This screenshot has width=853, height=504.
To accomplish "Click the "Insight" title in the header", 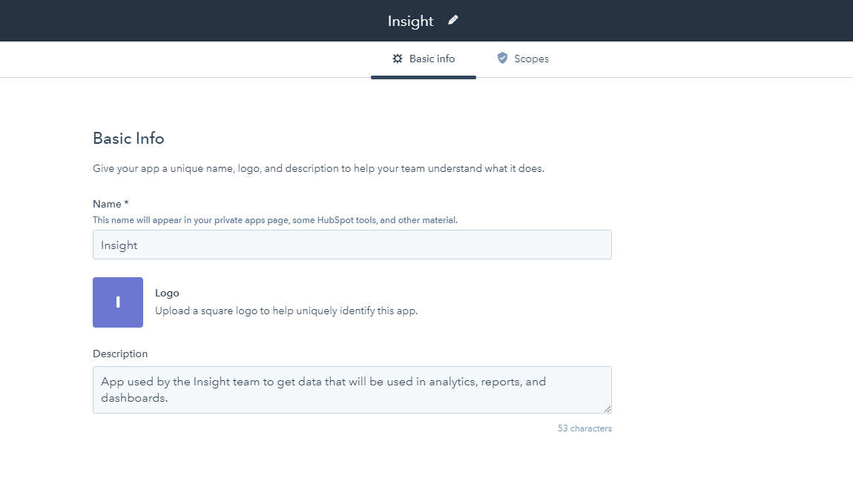I will coord(409,21).
